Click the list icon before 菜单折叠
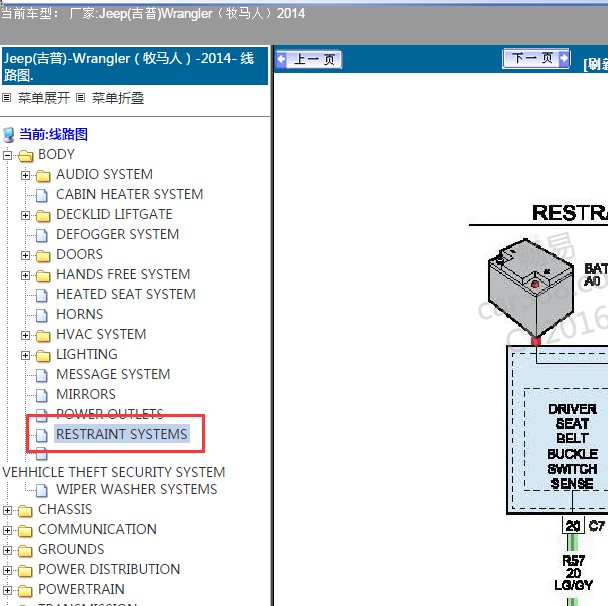 coord(80,97)
